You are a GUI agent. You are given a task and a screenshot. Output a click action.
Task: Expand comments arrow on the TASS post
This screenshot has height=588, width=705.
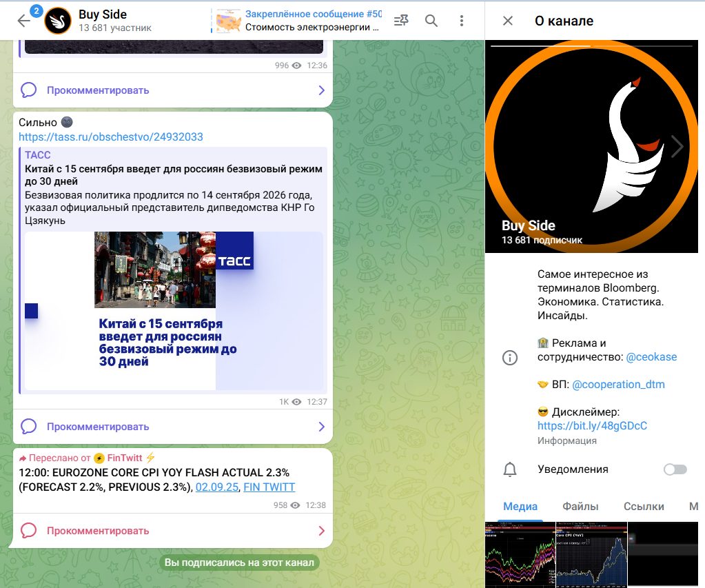point(321,427)
